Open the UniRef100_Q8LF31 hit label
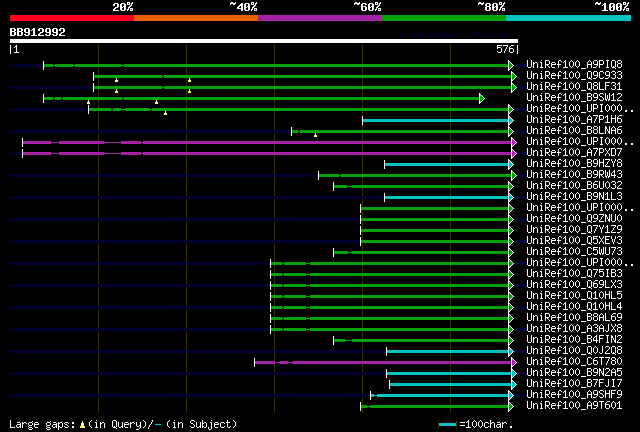640x432 pixels. (x=574, y=86)
